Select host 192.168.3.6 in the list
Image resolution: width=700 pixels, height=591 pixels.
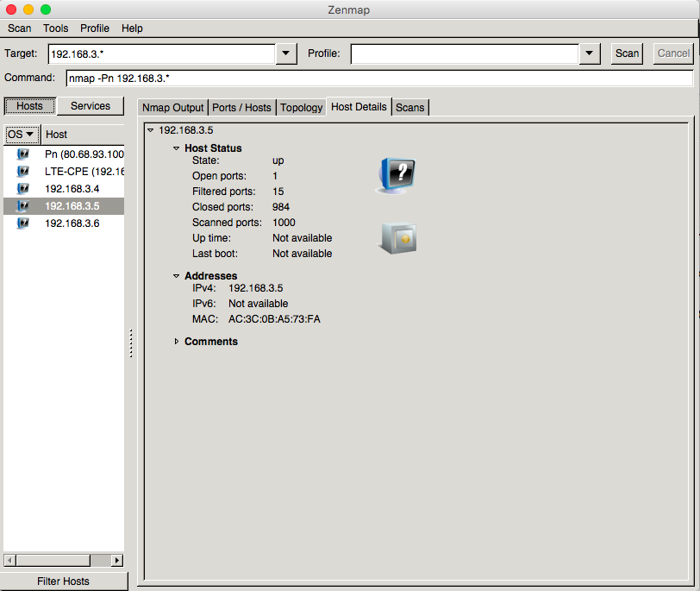click(64, 223)
